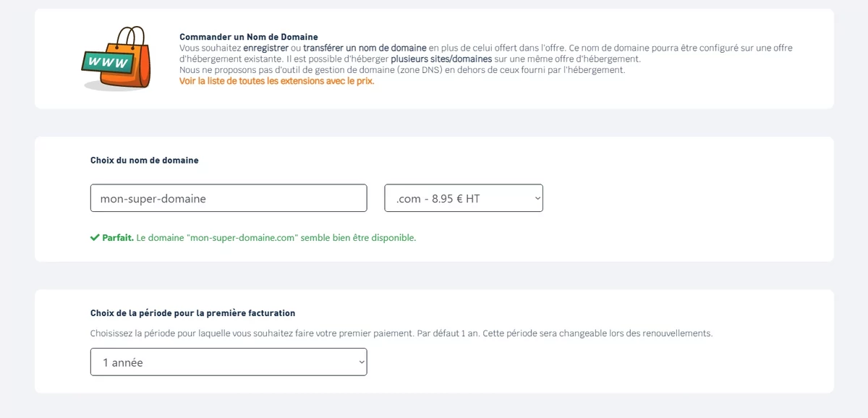The image size is (868, 418).
Task: Click the first billing period section heading
Action: 193,313
